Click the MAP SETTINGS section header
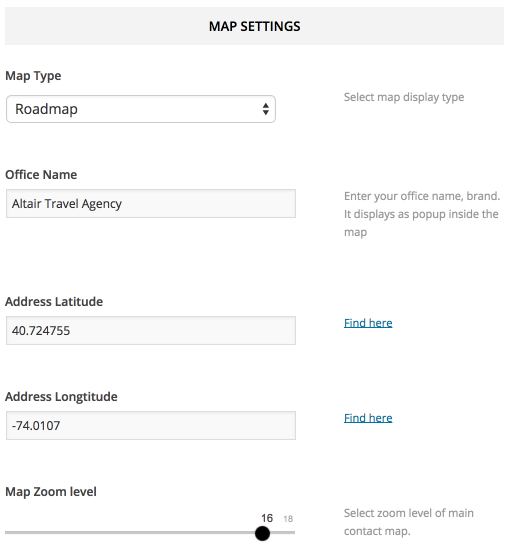Viewport: 509px width, 560px height. pos(254,26)
